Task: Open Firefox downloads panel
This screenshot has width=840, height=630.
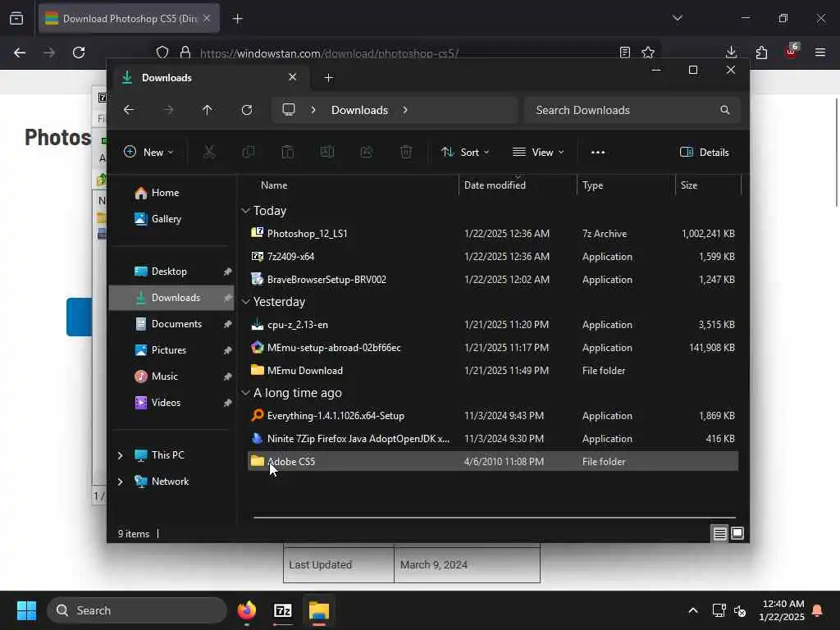Action: 731,52
